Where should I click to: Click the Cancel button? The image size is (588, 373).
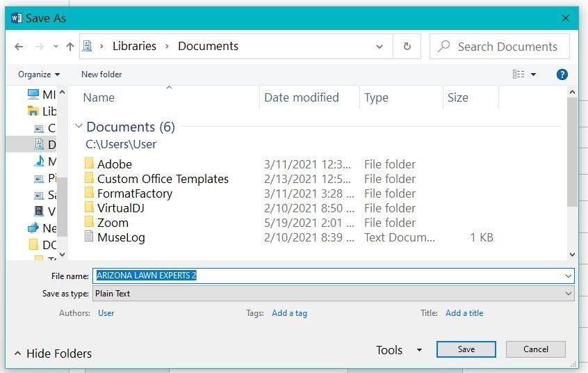click(535, 349)
